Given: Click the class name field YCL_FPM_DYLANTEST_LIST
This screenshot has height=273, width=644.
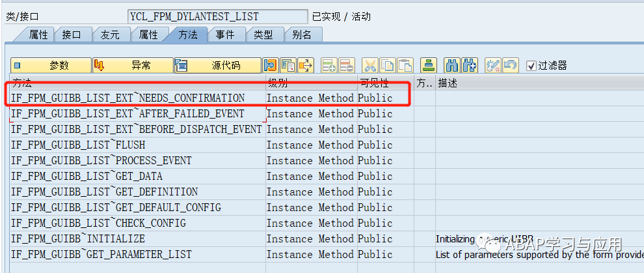Looking at the screenshot, I should [218, 16].
